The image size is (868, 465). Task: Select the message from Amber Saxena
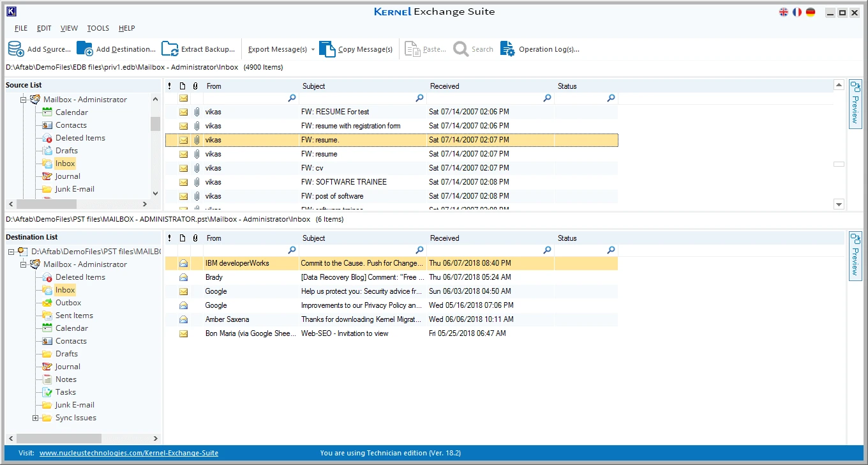pyautogui.click(x=391, y=319)
